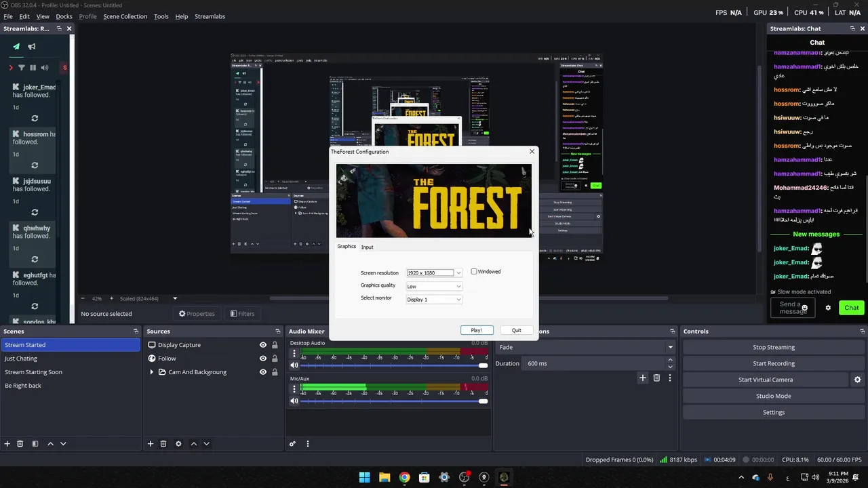Open the preview scaling dropdown arrow

(x=175, y=298)
